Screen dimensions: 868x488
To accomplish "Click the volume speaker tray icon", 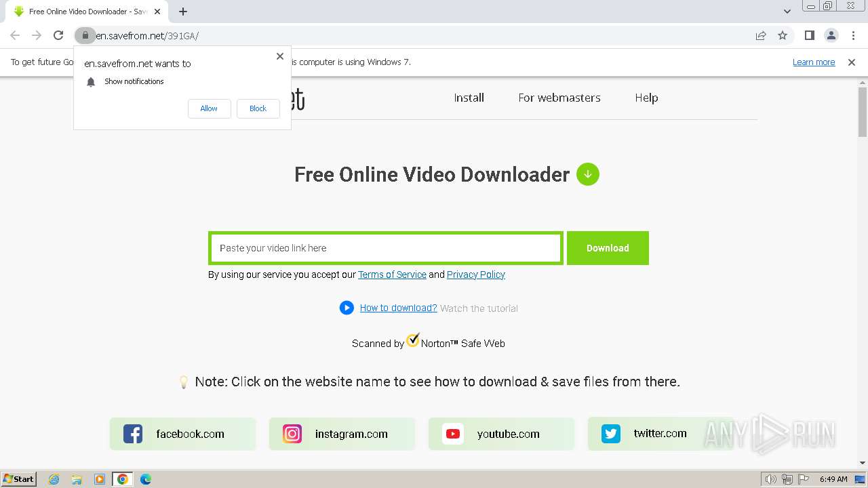I will (x=770, y=479).
